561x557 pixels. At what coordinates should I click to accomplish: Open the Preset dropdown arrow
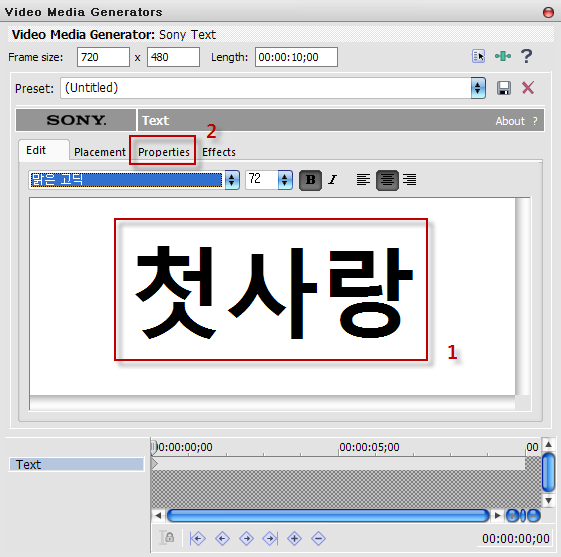coord(478,88)
